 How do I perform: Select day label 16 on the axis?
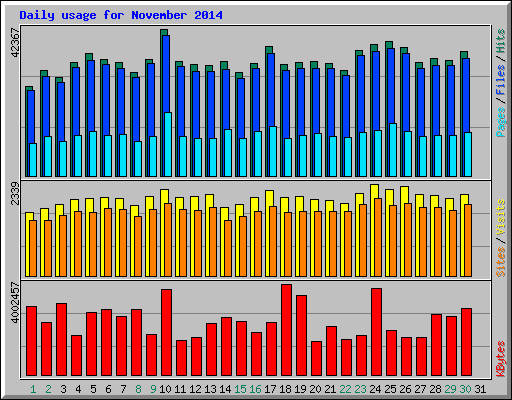click(x=255, y=389)
